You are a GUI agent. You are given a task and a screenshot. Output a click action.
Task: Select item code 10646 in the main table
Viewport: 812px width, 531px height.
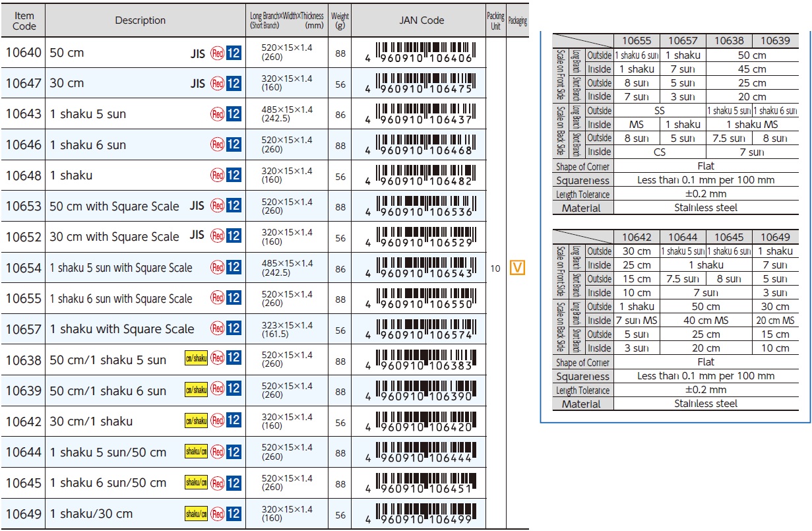point(24,145)
